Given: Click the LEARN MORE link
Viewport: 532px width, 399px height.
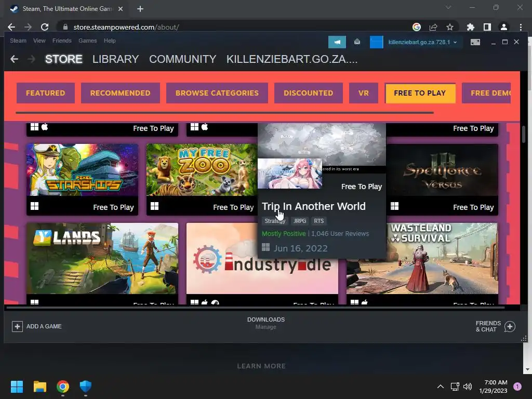Looking at the screenshot, I should pyautogui.click(x=261, y=366).
